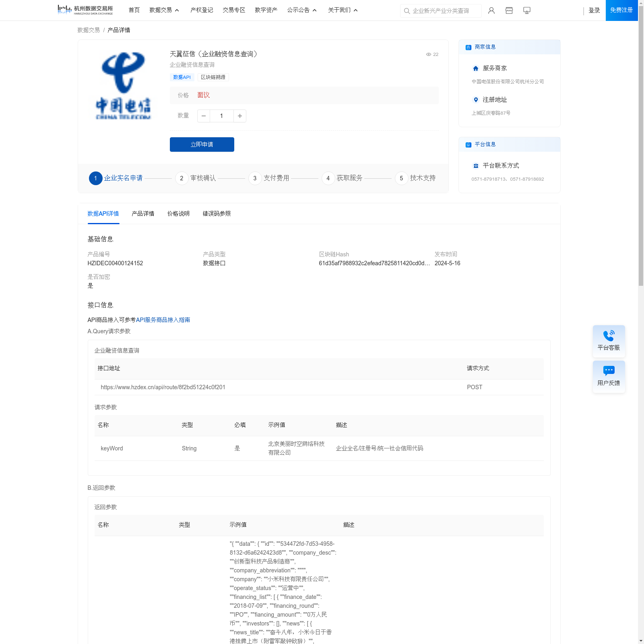Screen dimensions: 644x644
Task: Click the String type cell
Action: tap(189, 448)
